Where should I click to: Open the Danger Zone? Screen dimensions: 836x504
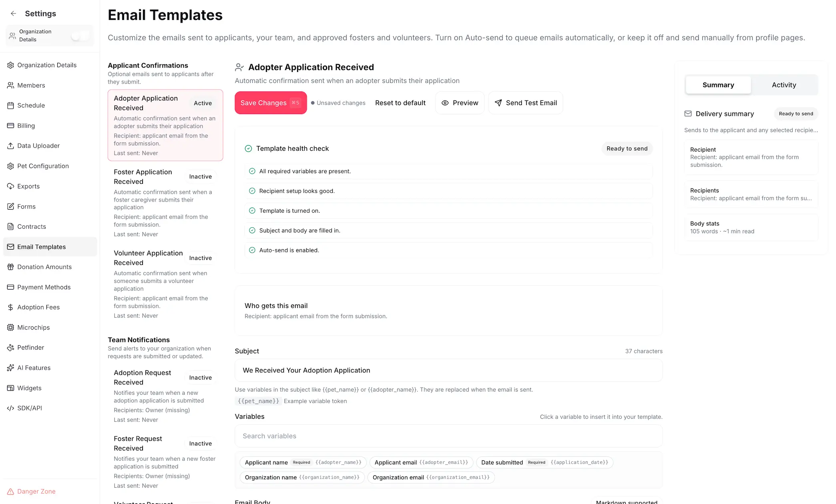(36, 491)
